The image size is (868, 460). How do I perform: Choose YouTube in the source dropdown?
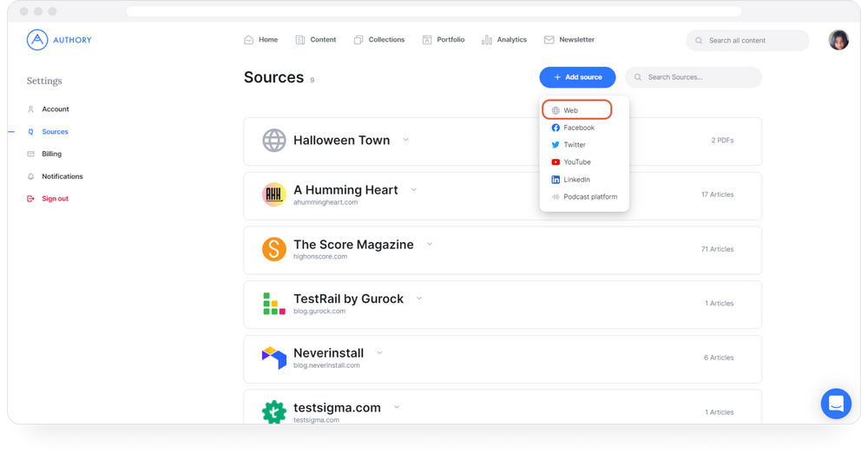pos(576,162)
